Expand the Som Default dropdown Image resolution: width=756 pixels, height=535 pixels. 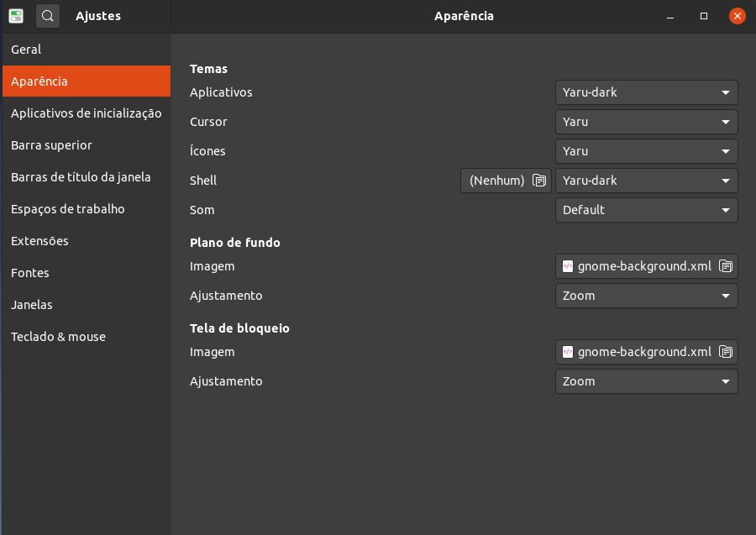click(646, 210)
